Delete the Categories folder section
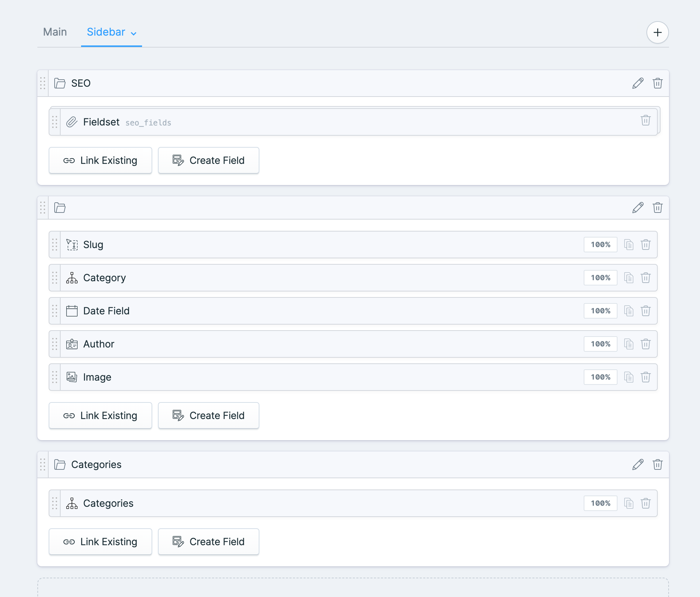The height and width of the screenshot is (597, 700). (657, 464)
